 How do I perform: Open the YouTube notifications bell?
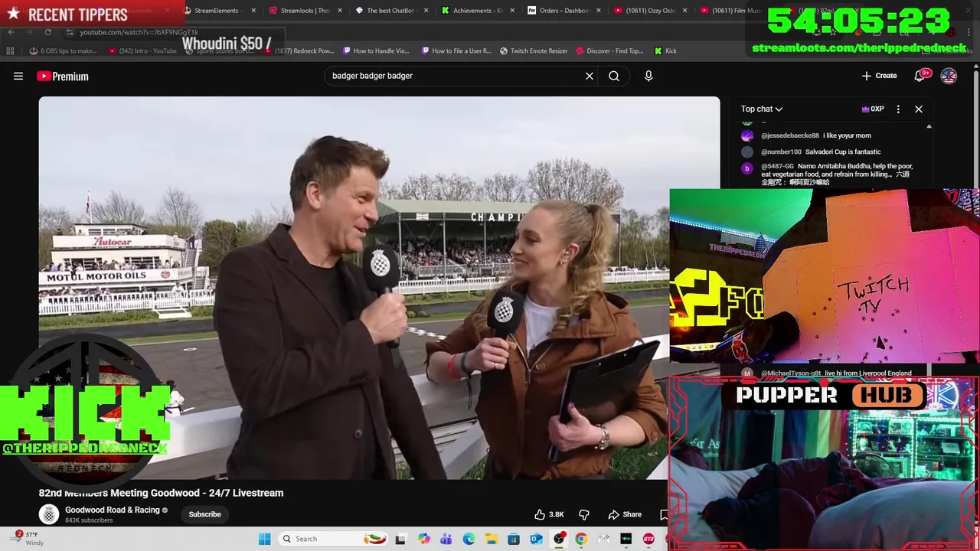pos(921,76)
